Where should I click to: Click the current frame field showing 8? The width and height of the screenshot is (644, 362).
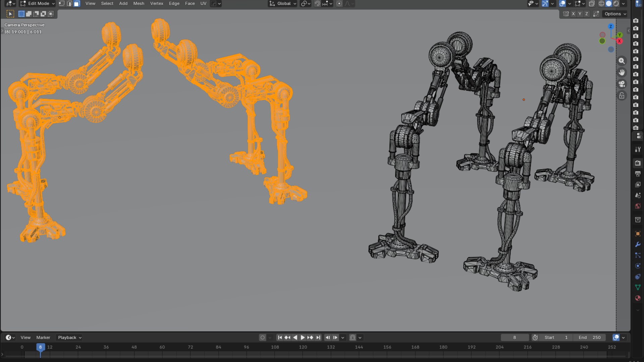(515, 338)
